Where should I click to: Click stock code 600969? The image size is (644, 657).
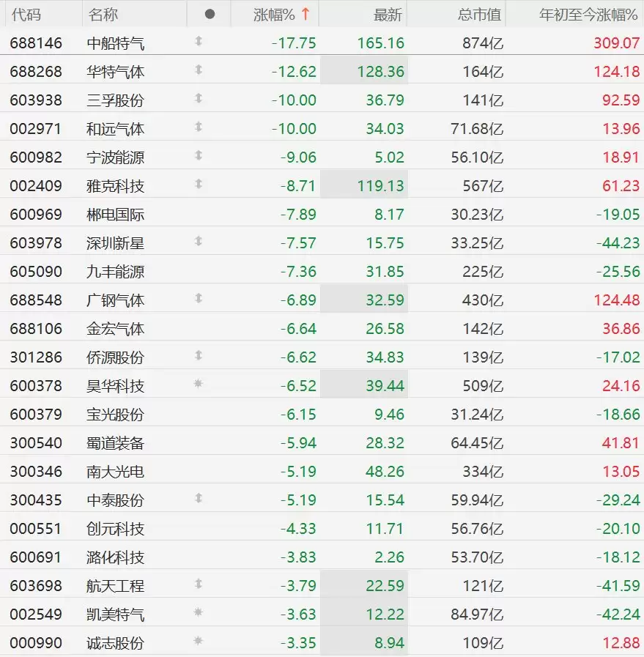(36, 215)
